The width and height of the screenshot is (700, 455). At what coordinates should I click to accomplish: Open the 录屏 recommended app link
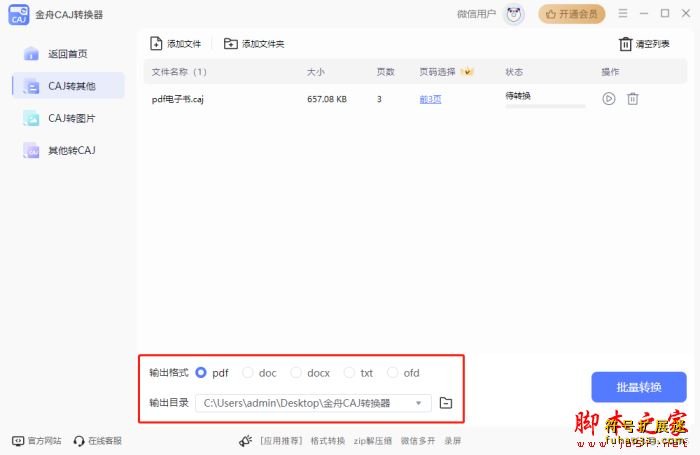453,441
